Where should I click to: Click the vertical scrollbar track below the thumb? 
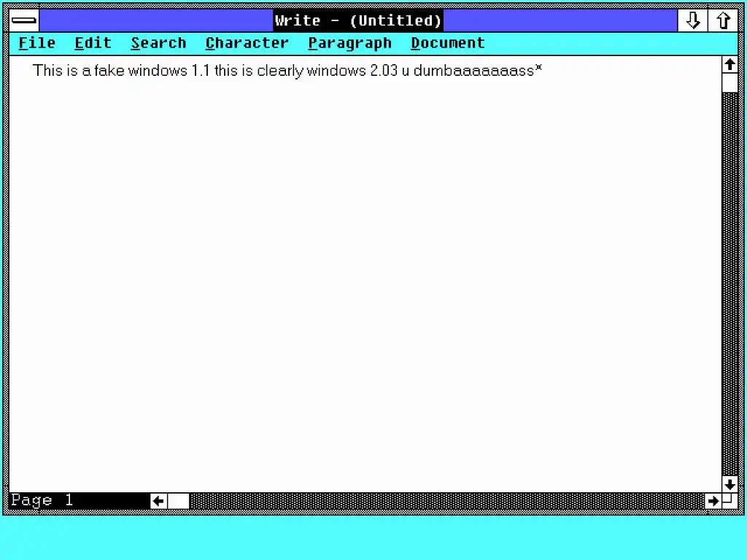[x=729, y=284]
